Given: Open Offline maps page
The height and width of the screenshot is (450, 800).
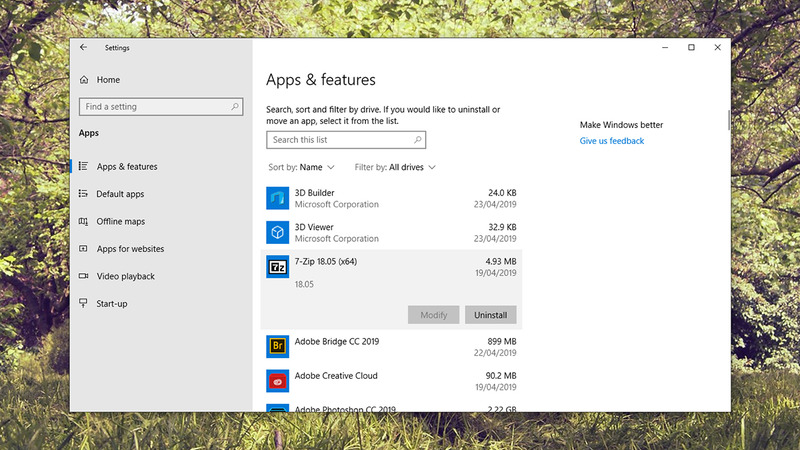Looking at the screenshot, I should (121, 221).
